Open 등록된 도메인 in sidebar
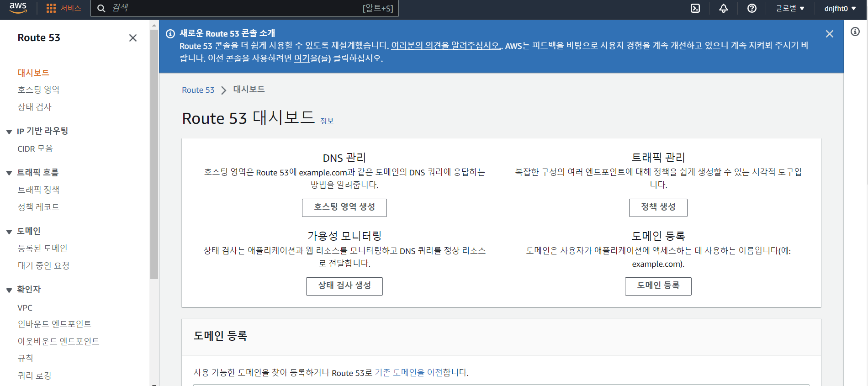This screenshot has width=868, height=386. tap(42, 248)
